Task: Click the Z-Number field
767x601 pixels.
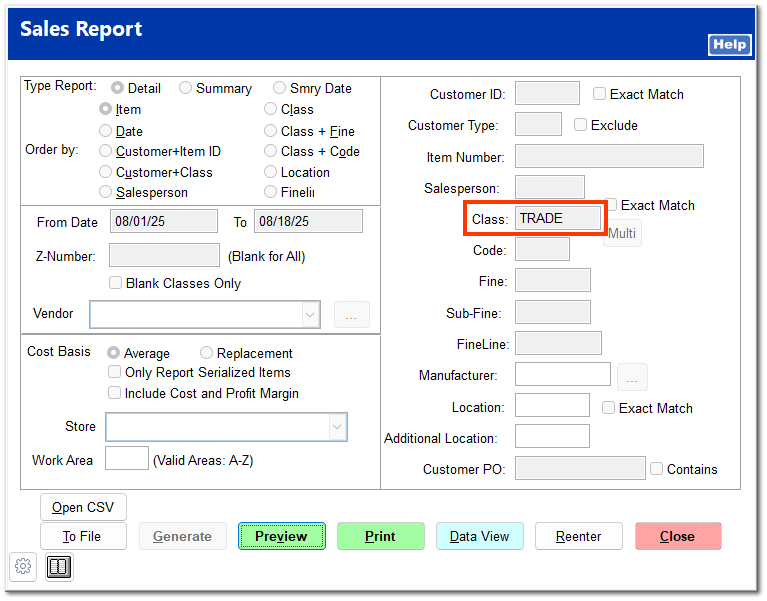Action: pyautogui.click(x=164, y=255)
